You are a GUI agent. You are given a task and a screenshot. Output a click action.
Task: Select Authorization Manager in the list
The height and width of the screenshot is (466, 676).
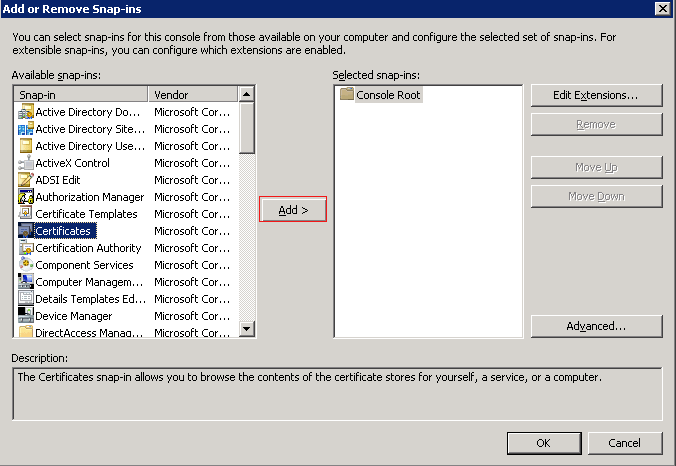[90, 197]
